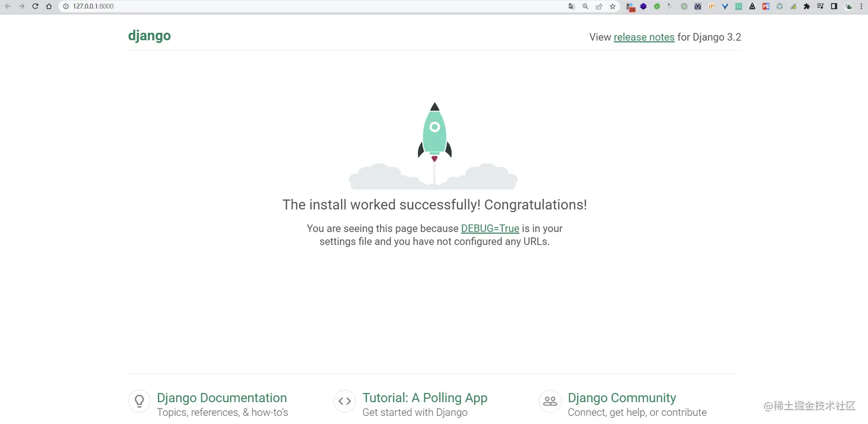Open the green molecule-shaped extension
The height and width of the screenshot is (424, 868).
point(793,7)
